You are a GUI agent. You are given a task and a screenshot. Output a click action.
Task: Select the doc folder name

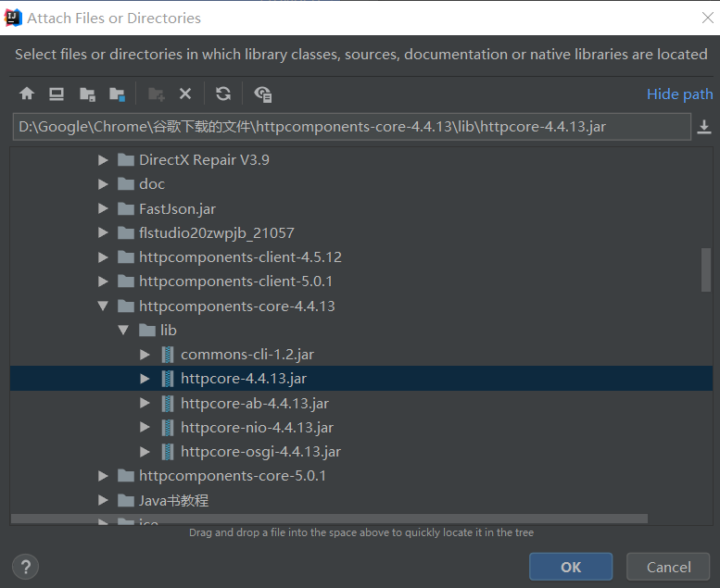tap(152, 184)
